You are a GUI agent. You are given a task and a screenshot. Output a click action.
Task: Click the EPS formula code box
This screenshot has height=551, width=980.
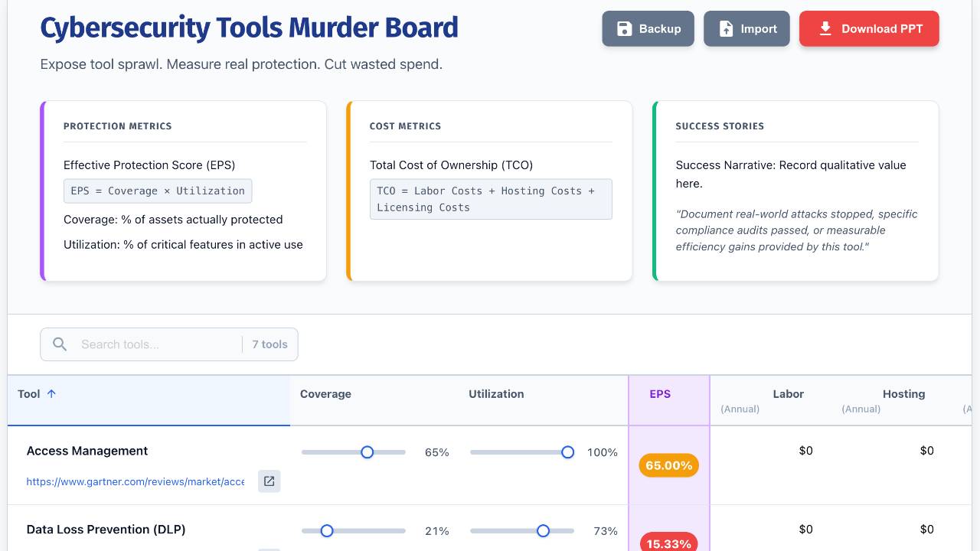158,191
